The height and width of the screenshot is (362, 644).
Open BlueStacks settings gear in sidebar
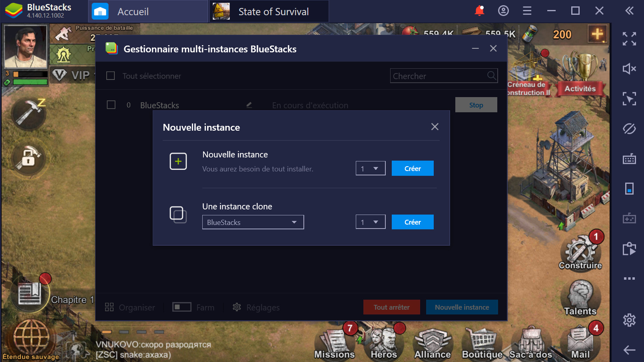[x=629, y=320]
